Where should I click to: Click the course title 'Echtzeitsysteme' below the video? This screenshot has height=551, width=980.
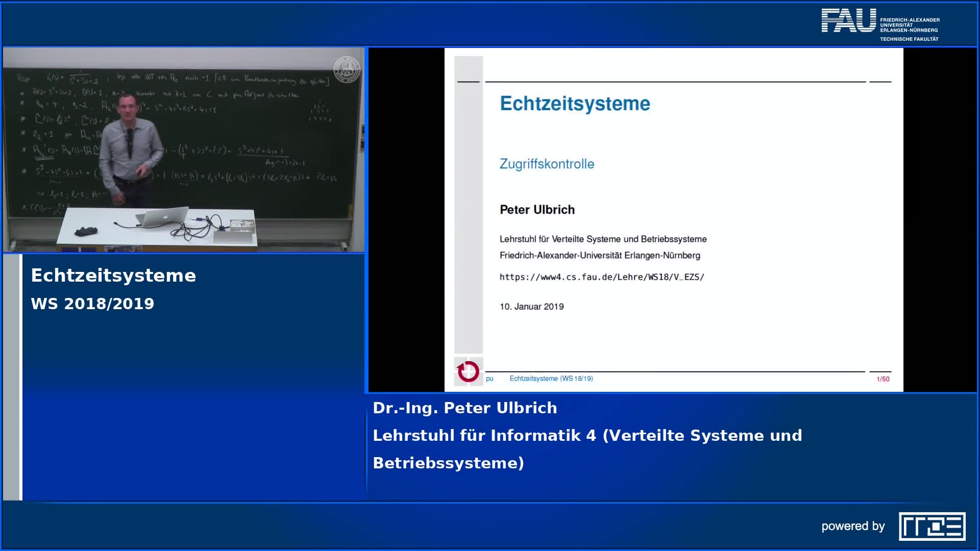(x=113, y=275)
